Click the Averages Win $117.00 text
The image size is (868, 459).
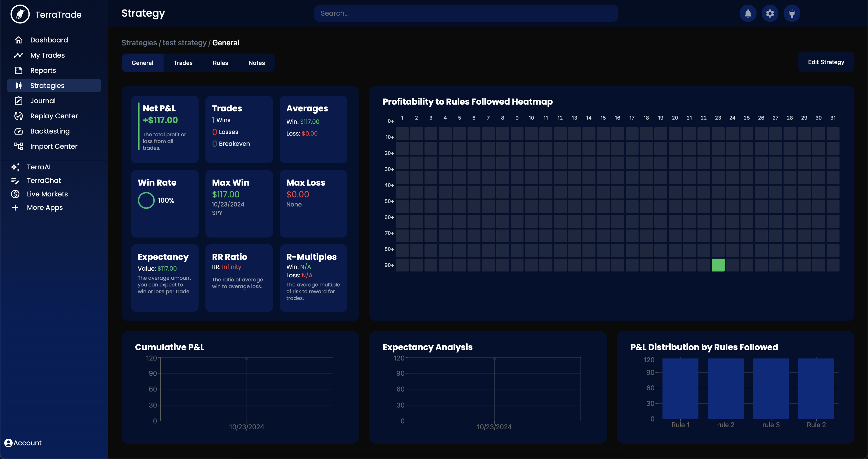303,122
